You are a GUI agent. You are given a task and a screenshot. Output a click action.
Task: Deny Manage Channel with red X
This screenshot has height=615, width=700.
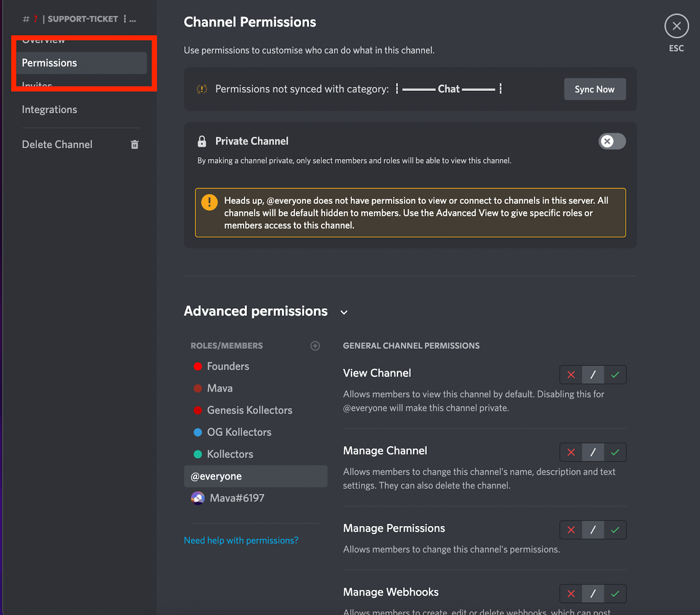pos(571,452)
